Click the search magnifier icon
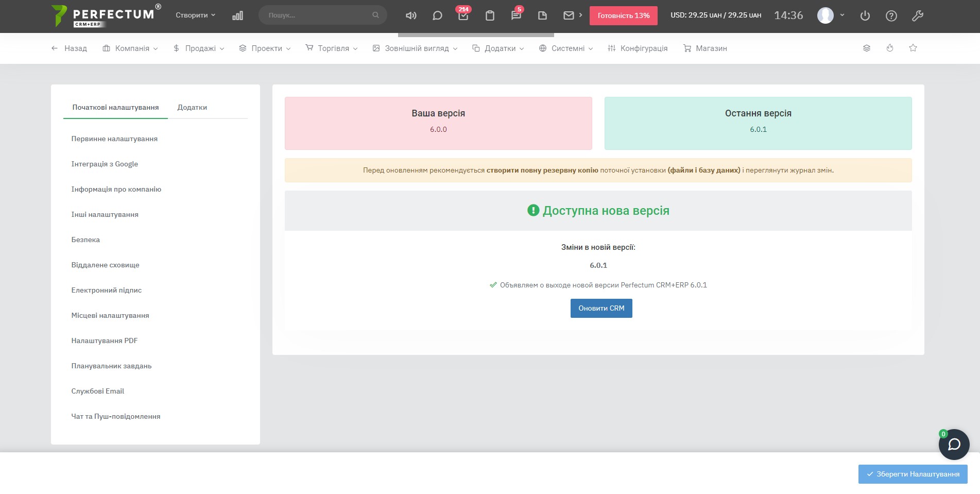This screenshot has height=494, width=980. (375, 15)
